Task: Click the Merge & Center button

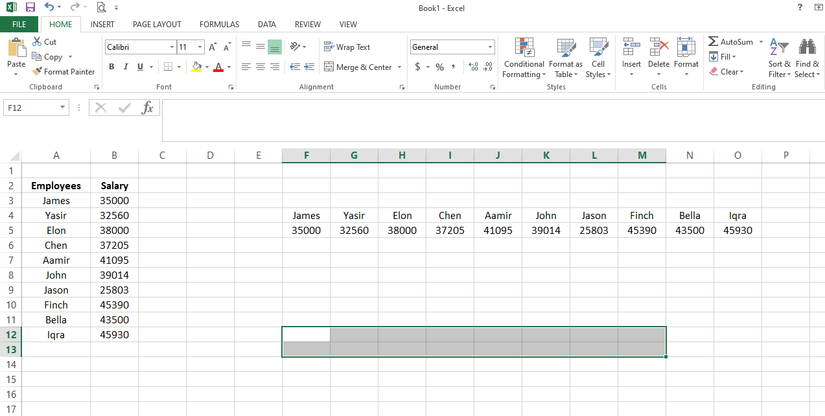Action: coord(357,67)
